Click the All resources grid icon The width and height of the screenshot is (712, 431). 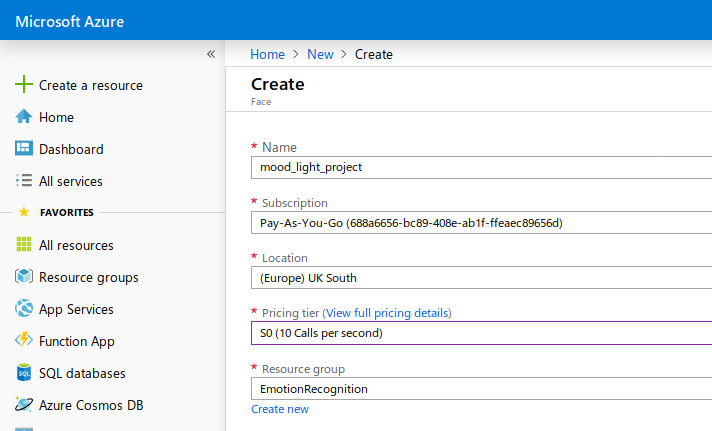[x=24, y=244]
